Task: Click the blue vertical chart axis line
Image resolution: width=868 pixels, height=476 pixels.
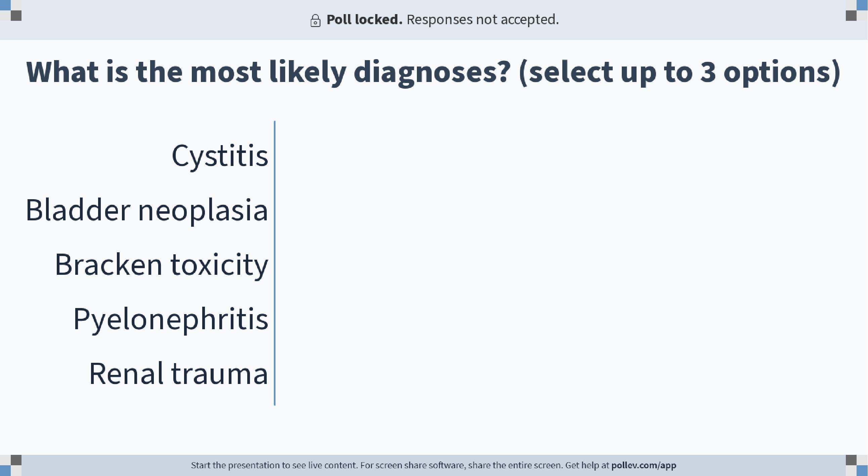Action: tap(275, 263)
